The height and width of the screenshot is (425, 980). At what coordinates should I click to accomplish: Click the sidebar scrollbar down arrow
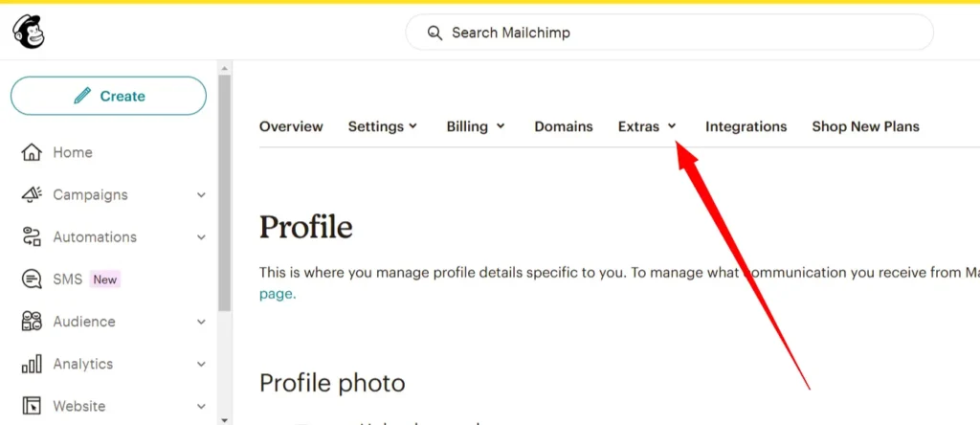click(x=225, y=419)
